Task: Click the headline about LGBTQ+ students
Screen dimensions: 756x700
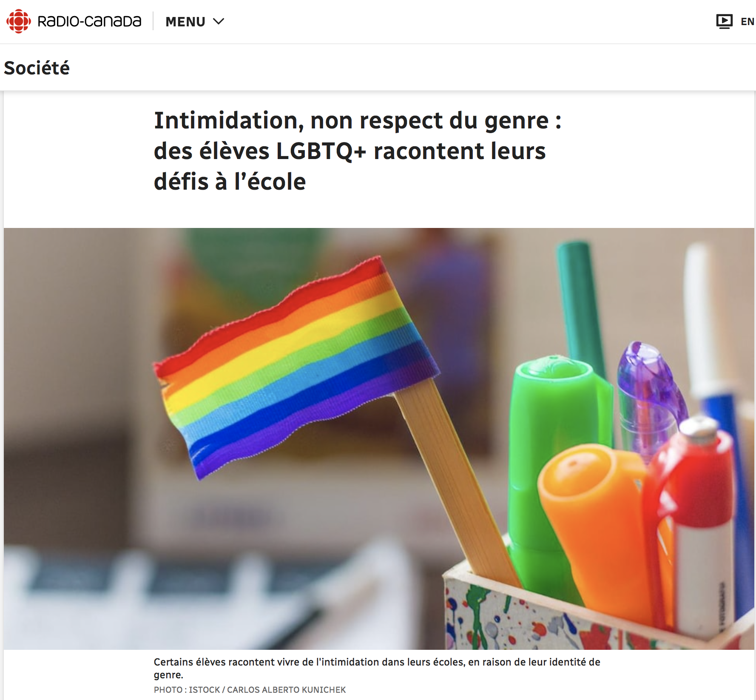Action: [x=358, y=151]
